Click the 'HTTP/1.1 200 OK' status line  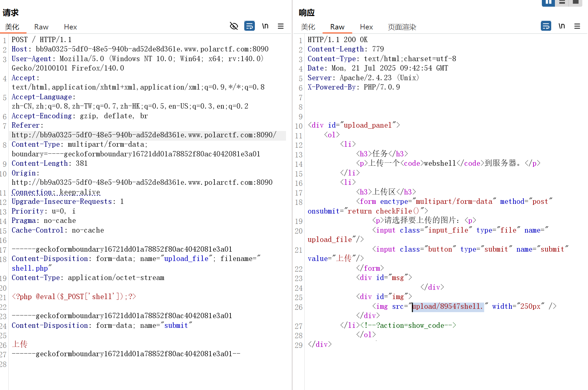337,40
